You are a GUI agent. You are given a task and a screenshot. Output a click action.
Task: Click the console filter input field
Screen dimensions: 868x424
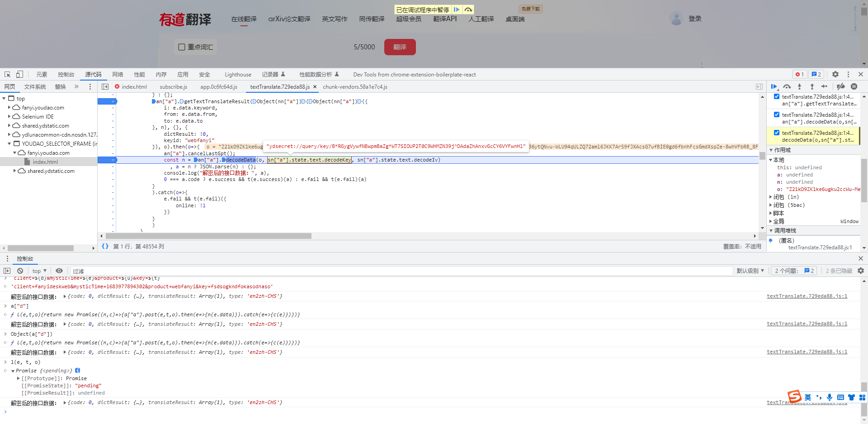click(401, 271)
